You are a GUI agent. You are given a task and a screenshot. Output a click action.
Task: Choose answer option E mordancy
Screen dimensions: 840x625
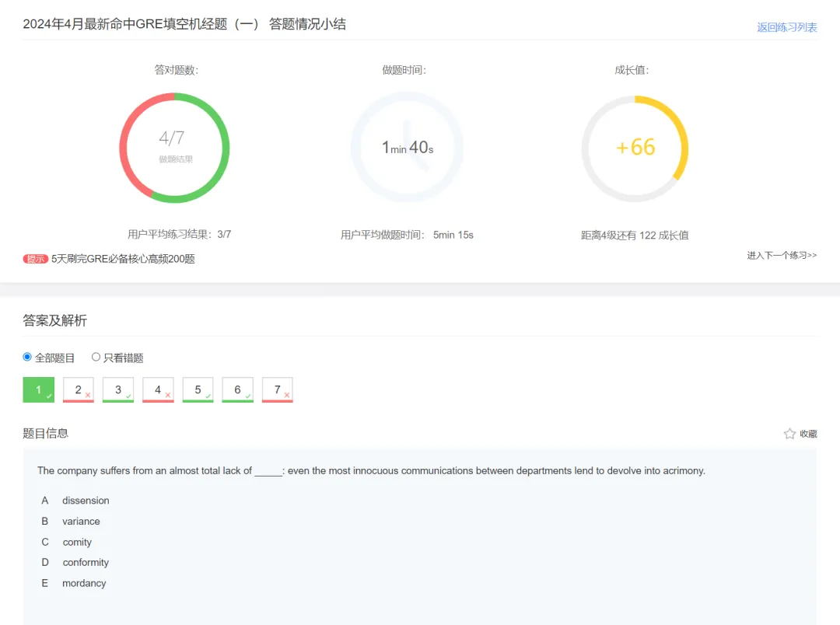point(84,583)
